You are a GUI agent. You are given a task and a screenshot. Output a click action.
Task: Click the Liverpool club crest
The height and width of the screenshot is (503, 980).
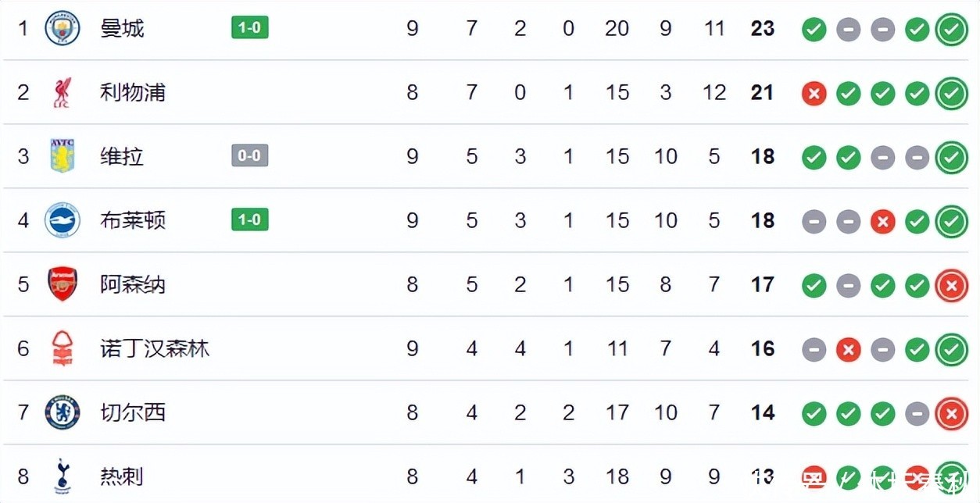tap(63, 93)
